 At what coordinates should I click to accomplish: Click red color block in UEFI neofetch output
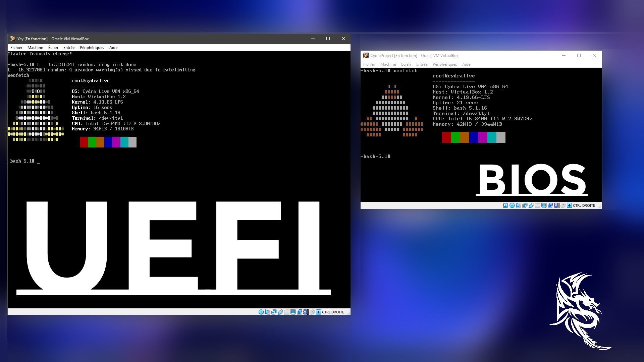84,142
